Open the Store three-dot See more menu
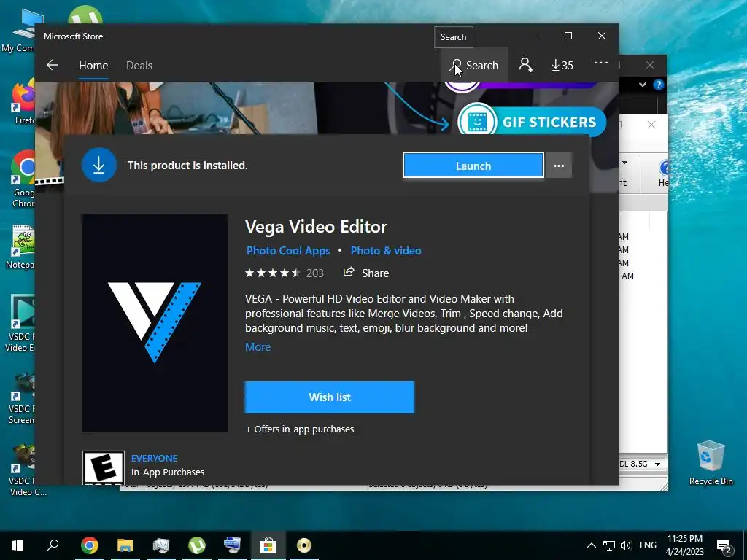 [601, 63]
